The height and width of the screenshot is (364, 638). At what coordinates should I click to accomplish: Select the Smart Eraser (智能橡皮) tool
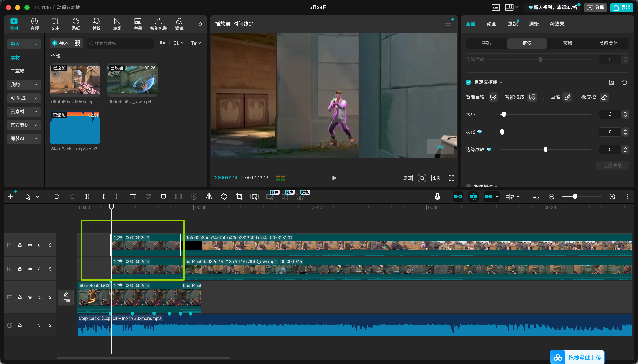pyautogui.click(x=532, y=97)
